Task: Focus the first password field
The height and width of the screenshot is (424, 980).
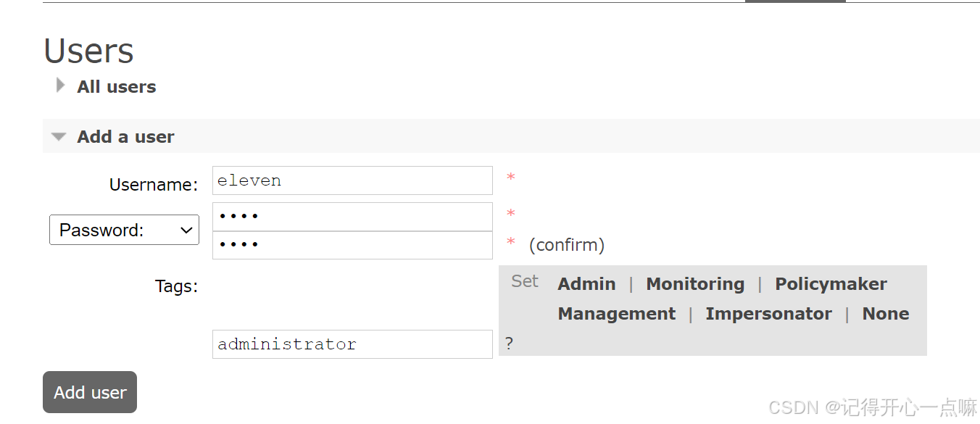Action: point(352,216)
